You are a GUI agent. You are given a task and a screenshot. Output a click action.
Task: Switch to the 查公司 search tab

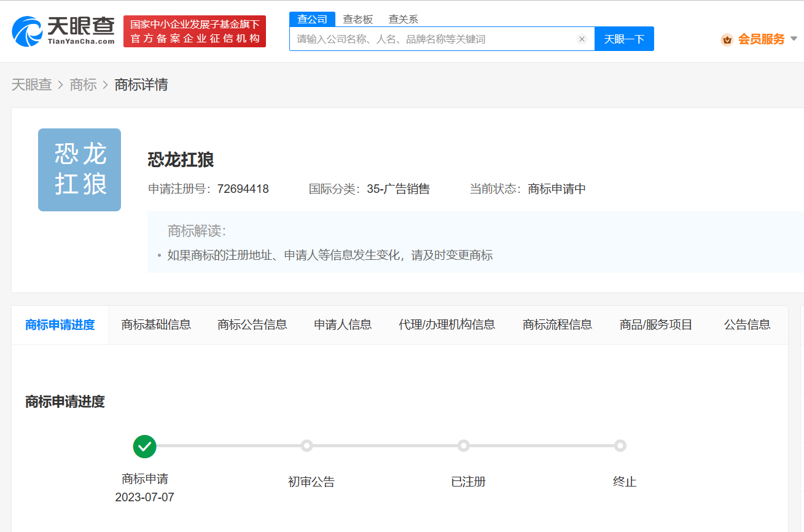[313, 19]
